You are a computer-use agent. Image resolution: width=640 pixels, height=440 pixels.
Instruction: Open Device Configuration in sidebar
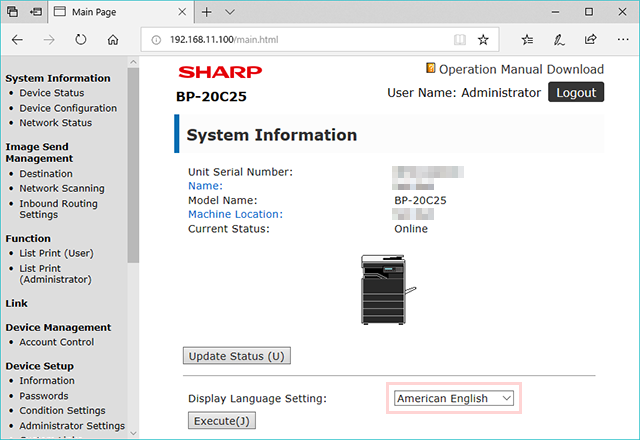point(68,108)
